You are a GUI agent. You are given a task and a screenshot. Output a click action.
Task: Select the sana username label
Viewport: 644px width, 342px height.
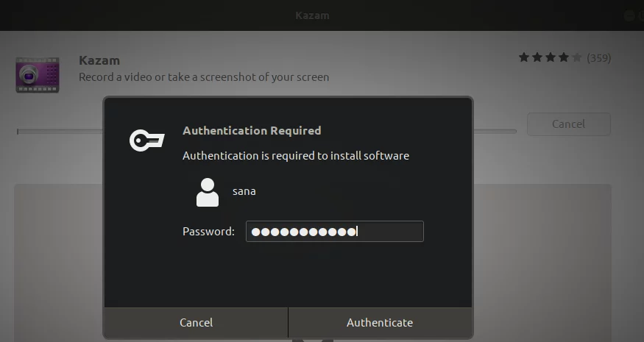pos(244,191)
